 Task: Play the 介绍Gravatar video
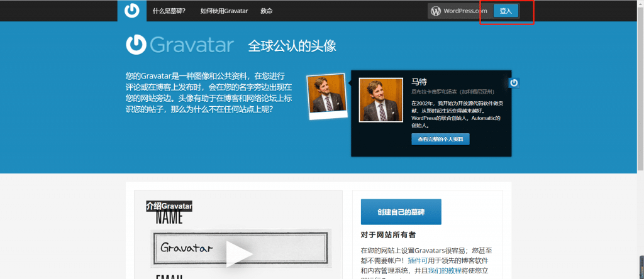click(239, 254)
